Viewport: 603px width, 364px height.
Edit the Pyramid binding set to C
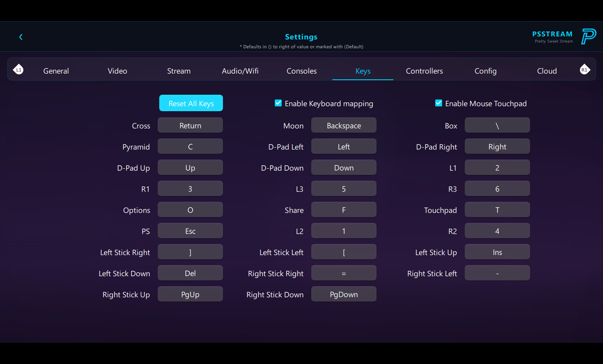[190, 146]
